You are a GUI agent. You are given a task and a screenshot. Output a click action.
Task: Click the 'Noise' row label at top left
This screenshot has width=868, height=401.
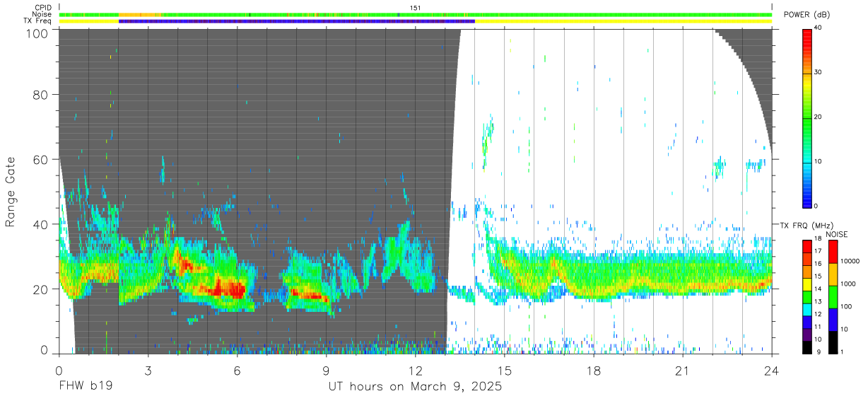tap(43, 14)
